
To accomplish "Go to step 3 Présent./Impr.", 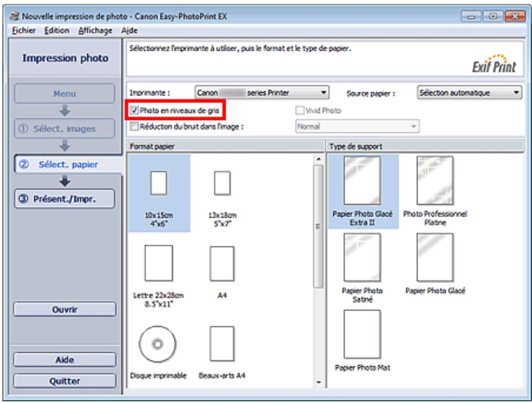I will [64, 199].
